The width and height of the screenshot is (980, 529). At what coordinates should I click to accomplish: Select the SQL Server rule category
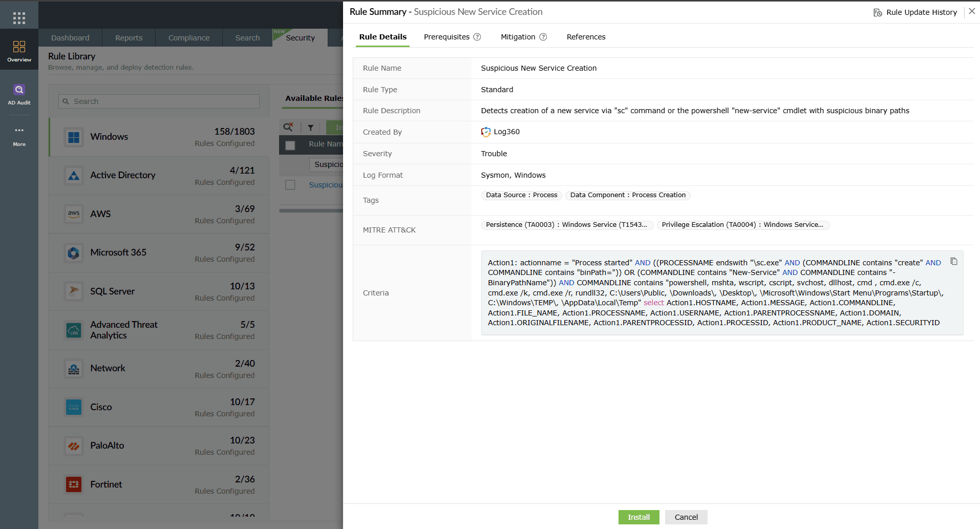[159, 291]
